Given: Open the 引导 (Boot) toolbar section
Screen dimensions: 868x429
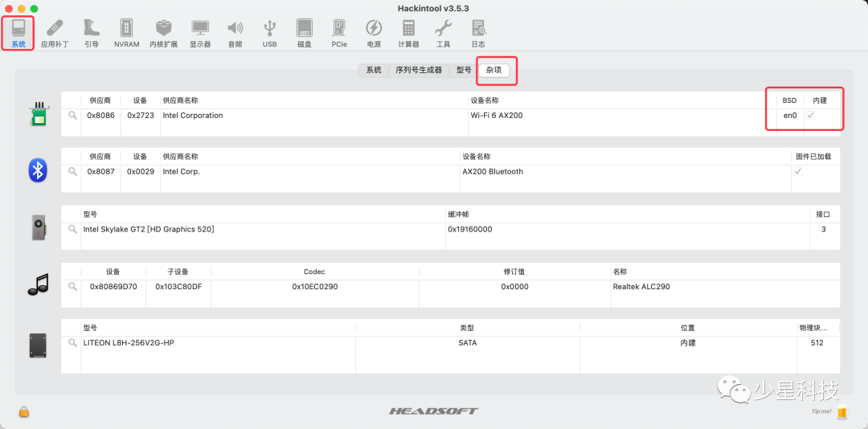Looking at the screenshot, I should click(x=92, y=33).
